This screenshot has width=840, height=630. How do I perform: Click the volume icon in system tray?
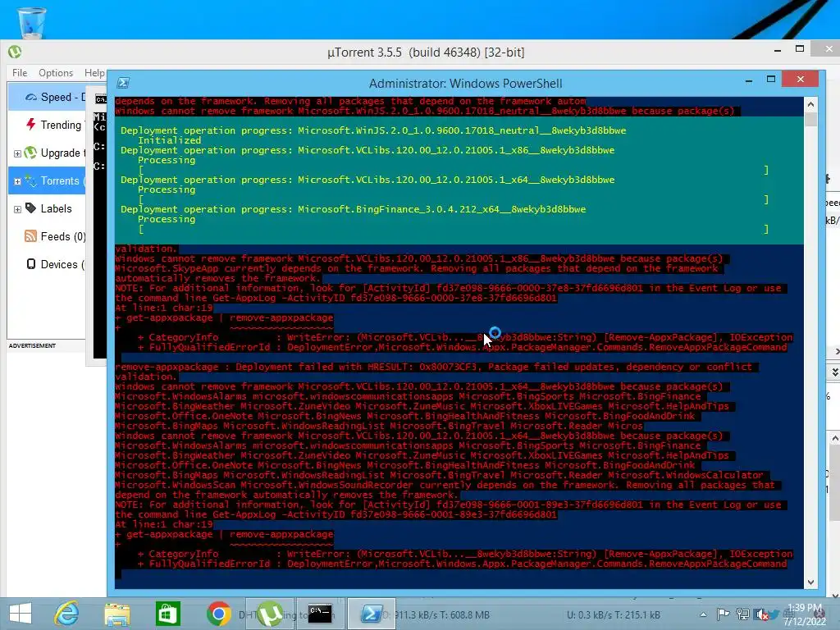[x=760, y=614]
